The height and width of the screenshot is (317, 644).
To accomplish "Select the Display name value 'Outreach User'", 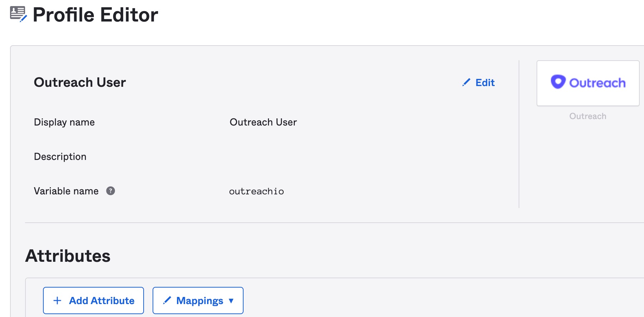I will click(x=263, y=122).
